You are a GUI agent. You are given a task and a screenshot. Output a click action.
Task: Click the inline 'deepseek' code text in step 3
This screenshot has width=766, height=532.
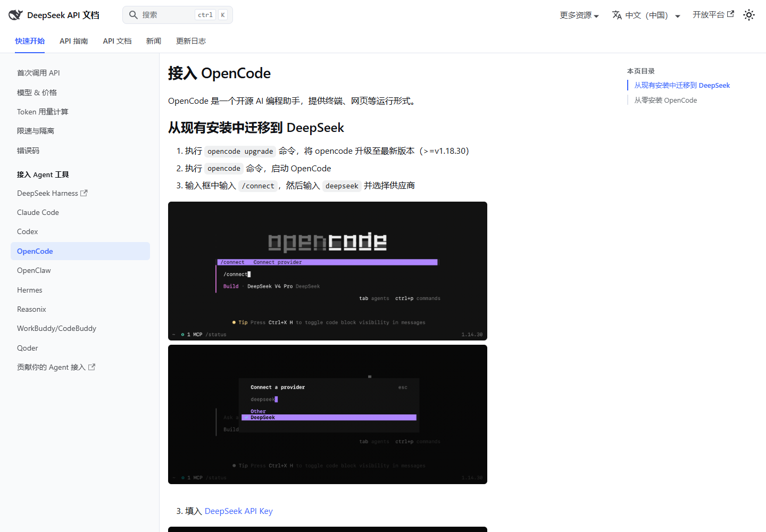pos(342,186)
